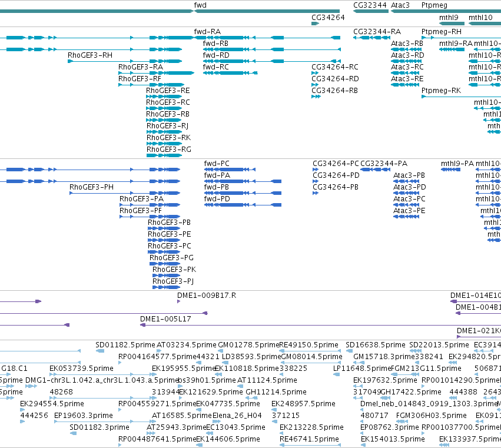
Task: Select the GM01278.5prime EST label
Action: click(248, 346)
